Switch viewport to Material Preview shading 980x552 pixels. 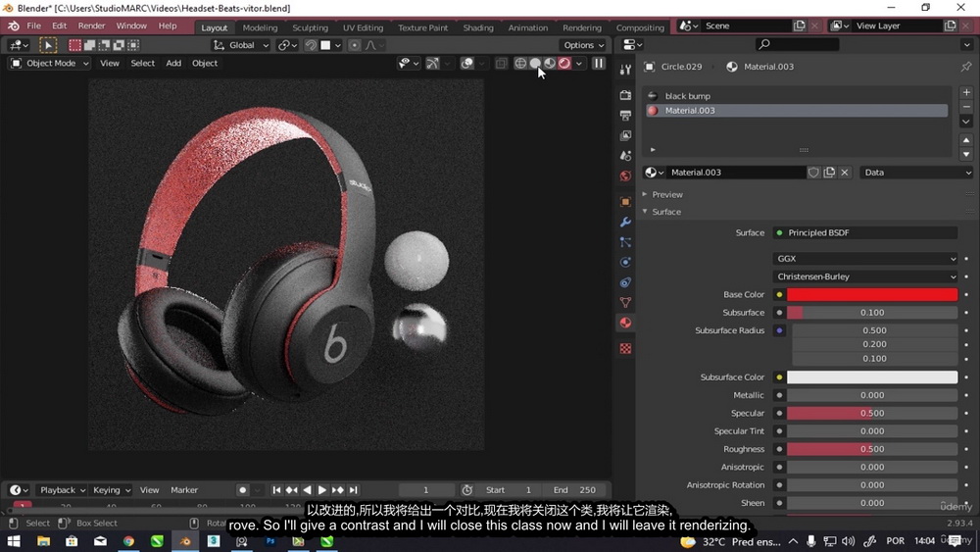[550, 63]
